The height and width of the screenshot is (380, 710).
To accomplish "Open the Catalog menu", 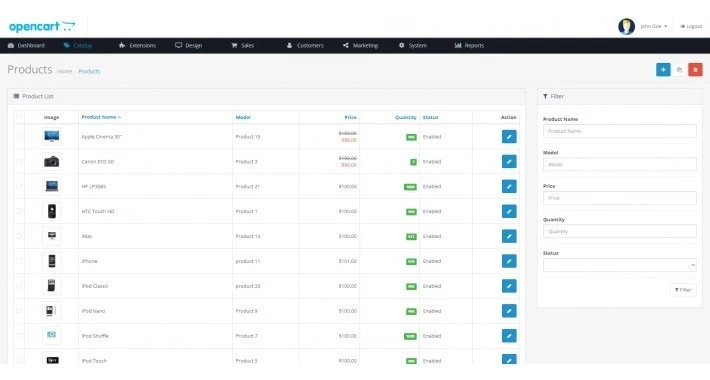I will (x=78, y=46).
